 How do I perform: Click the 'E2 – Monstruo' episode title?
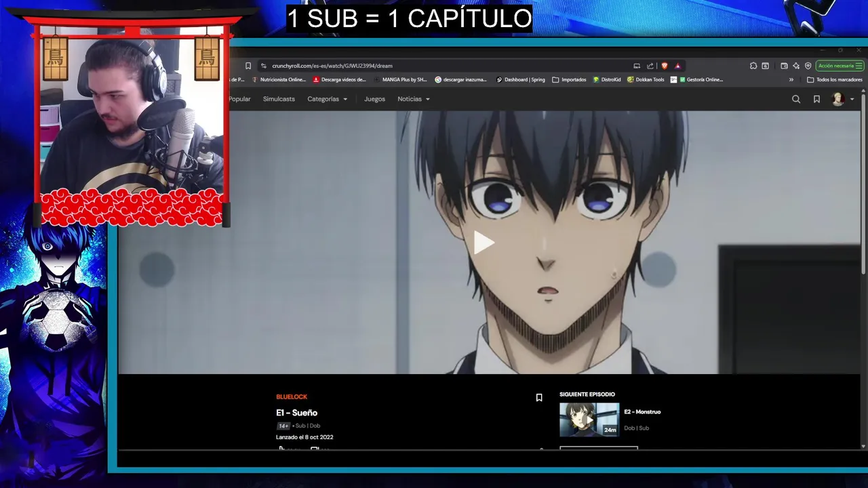click(x=642, y=411)
